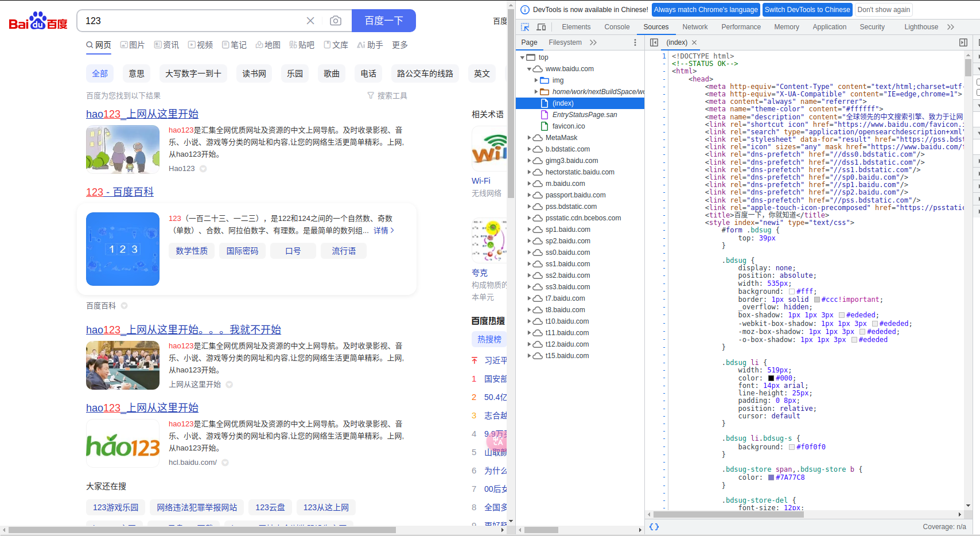Switch to the Console tab

coord(617,27)
